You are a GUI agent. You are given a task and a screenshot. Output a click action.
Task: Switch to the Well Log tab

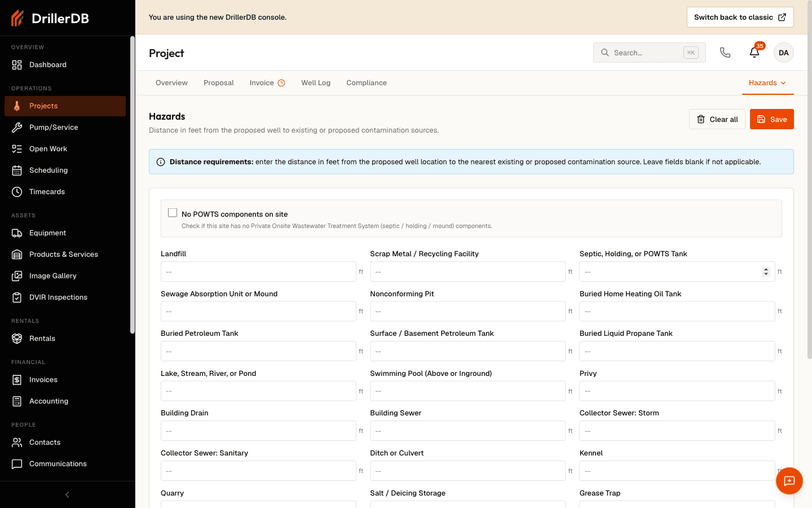[x=316, y=83]
